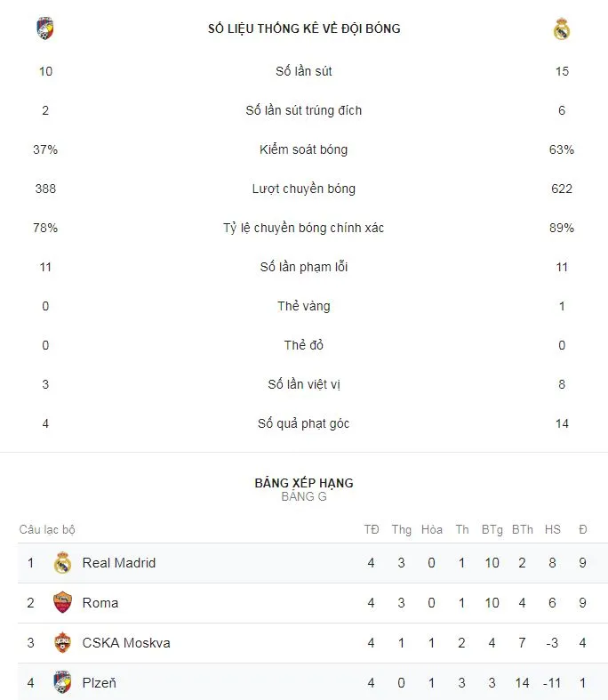This screenshot has height=700, width=608.
Task: Click Real Madrid logo in standings table
Action: coord(62,563)
